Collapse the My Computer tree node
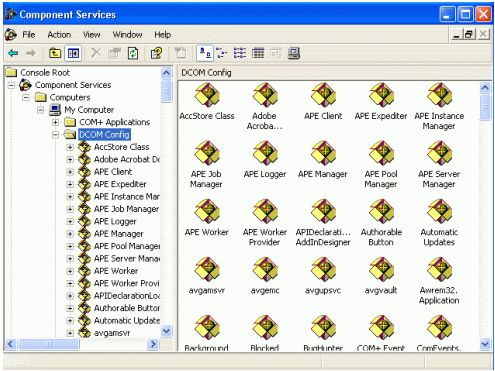The height and width of the screenshot is (371, 495). [x=41, y=110]
